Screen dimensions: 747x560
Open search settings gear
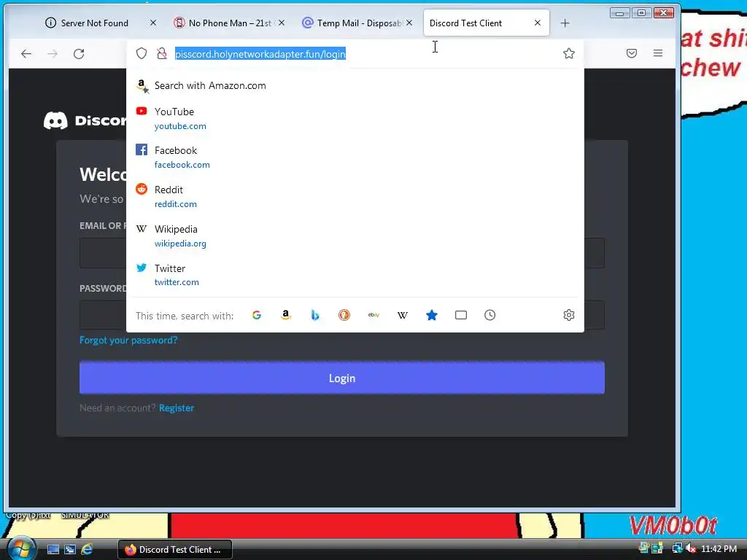tap(569, 315)
